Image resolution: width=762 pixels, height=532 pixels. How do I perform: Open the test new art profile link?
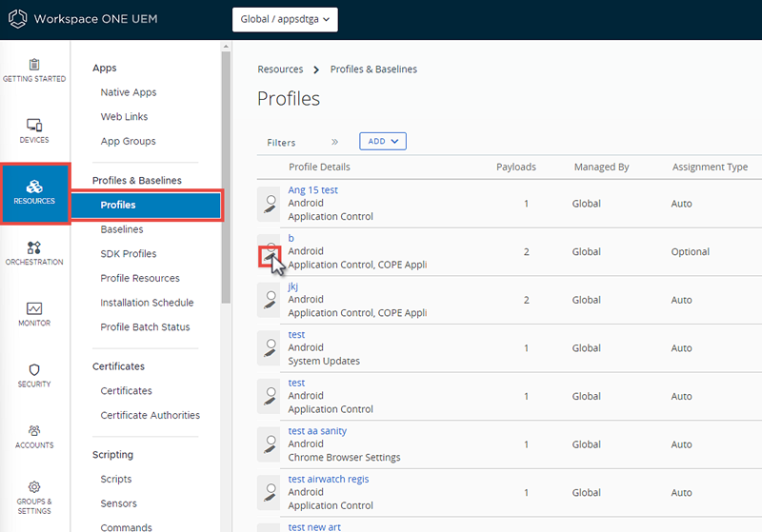pyautogui.click(x=314, y=526)
